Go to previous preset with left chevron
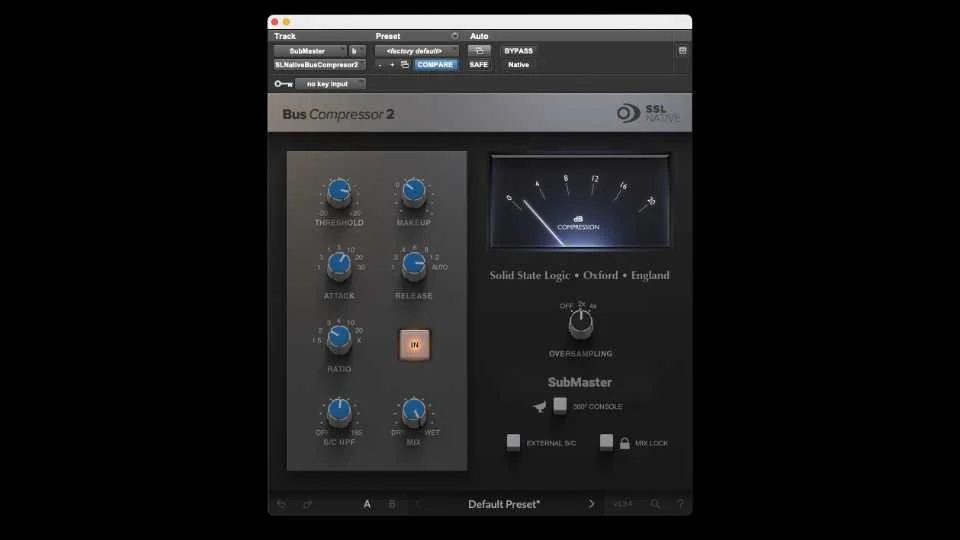This screenshot has width=960, height=540. click(x=418, y=504)
